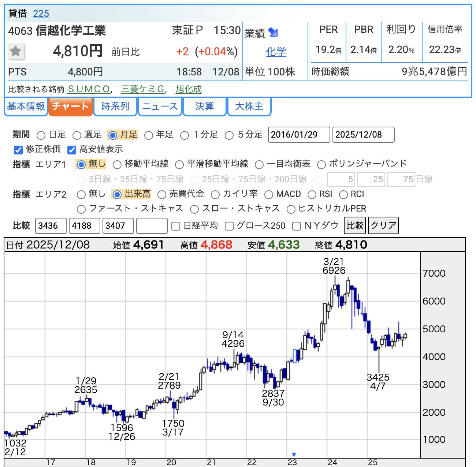The height and width of the screenshot is (467, 476).
Task: Enable the 日経平均 comparison checkbox
Action: pyautogui.click(x=176, y=226)
